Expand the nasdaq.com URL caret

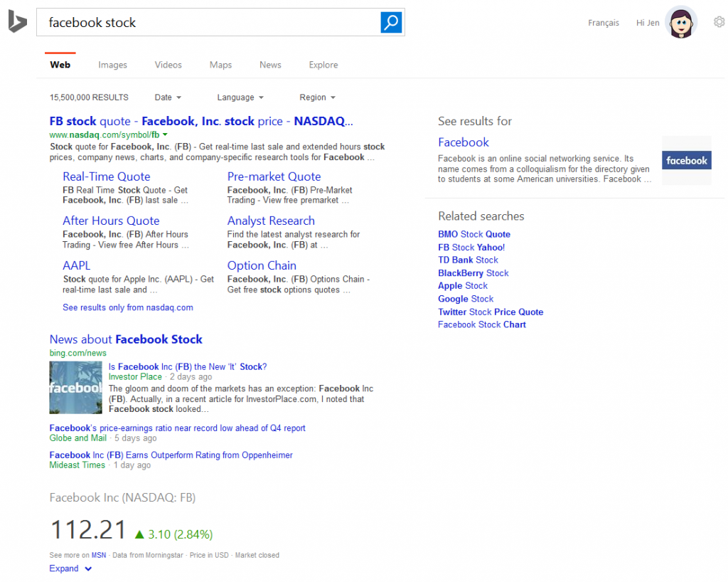coord(165,134)
